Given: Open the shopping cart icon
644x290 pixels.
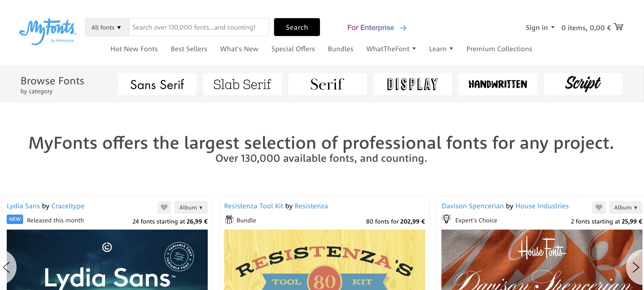Looking at the screenshot, I should (x=618, y=27).
